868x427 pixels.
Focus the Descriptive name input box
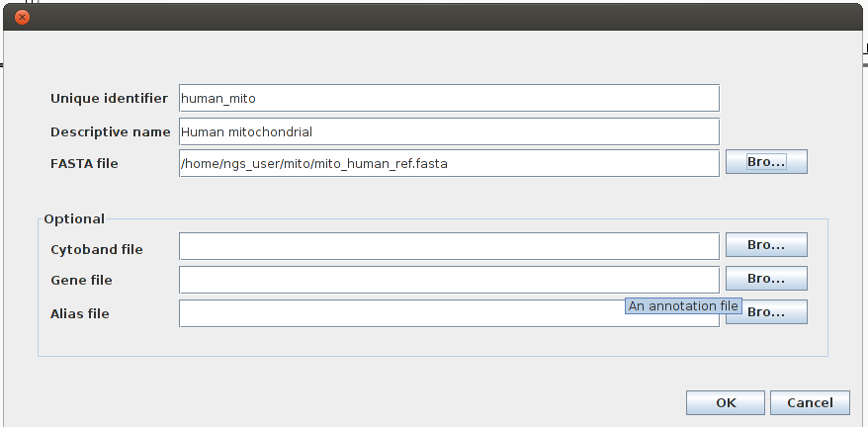(x=448, y=131)
